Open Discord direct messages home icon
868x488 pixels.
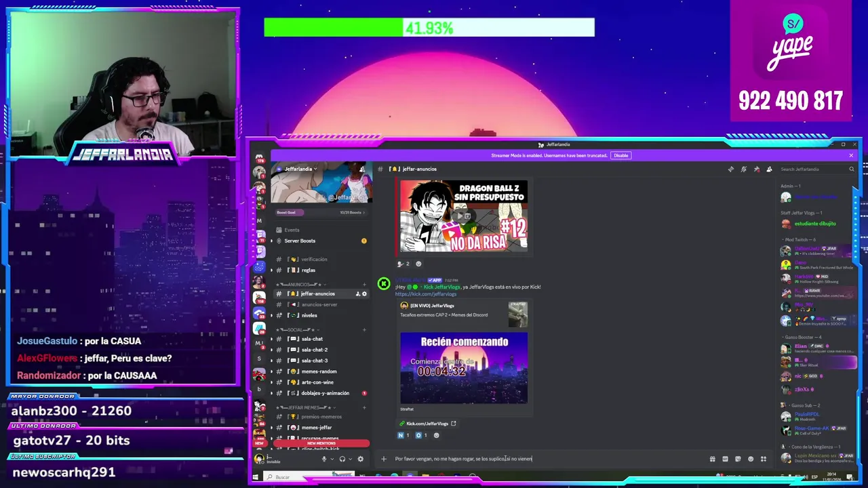(259, 158)
